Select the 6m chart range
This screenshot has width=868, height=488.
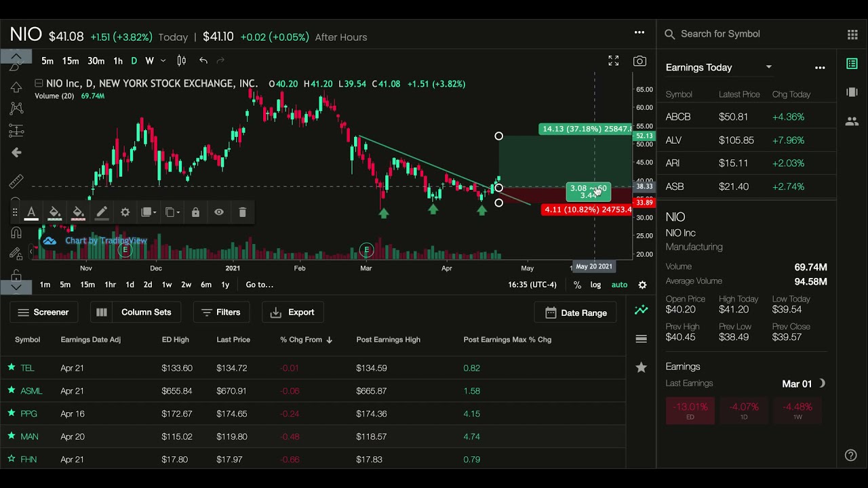point(205,285)
